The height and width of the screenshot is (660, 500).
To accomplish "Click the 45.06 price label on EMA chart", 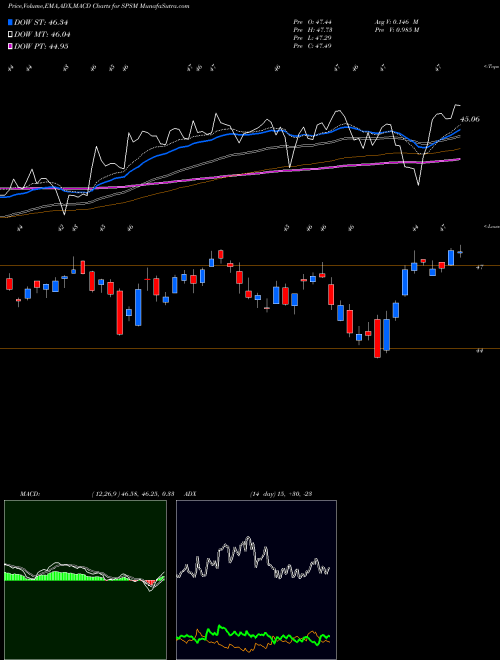I will click(469, 119).
